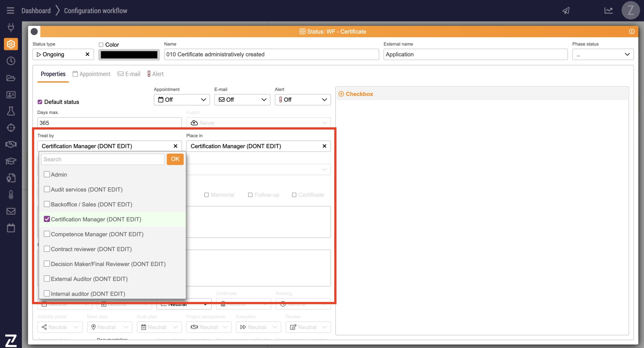Viewport: 644px width, 348px height.
Task: Open the Phase status dropdown
Action: [603, 54]
